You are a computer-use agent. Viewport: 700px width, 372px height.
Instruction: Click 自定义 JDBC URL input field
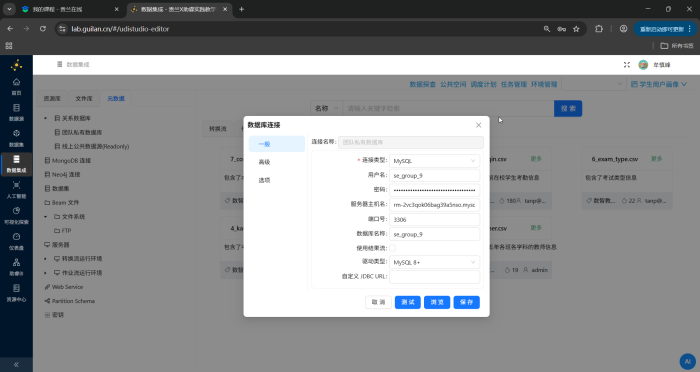pyautogui.click(x=434, y=276)
